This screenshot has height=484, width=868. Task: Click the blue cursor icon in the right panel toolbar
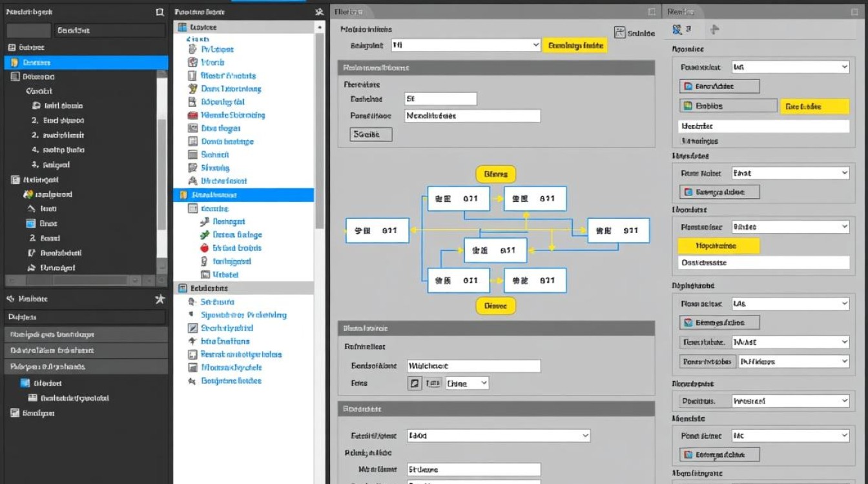click(x=677, y=30)
